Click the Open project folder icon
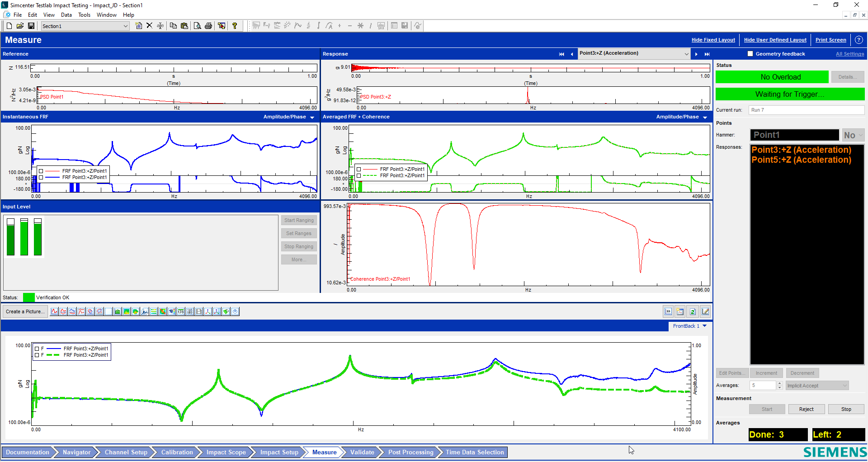 pyautogui.click(x=20, y=26)
